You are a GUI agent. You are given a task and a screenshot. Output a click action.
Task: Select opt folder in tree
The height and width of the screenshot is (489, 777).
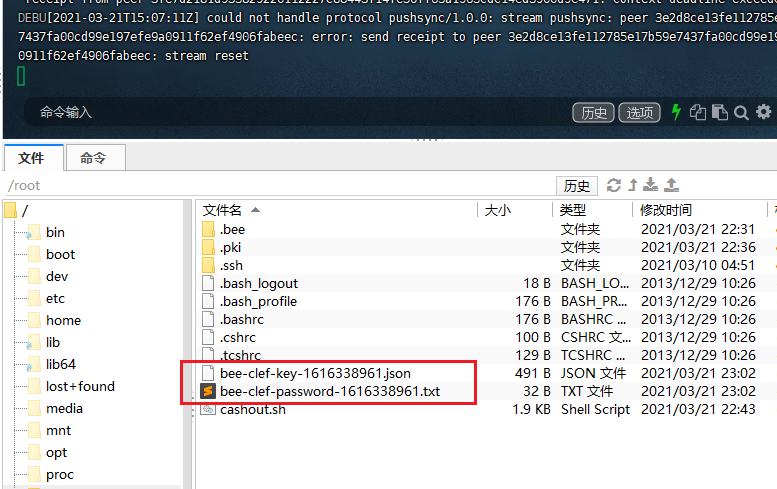(x=56, y=452)
